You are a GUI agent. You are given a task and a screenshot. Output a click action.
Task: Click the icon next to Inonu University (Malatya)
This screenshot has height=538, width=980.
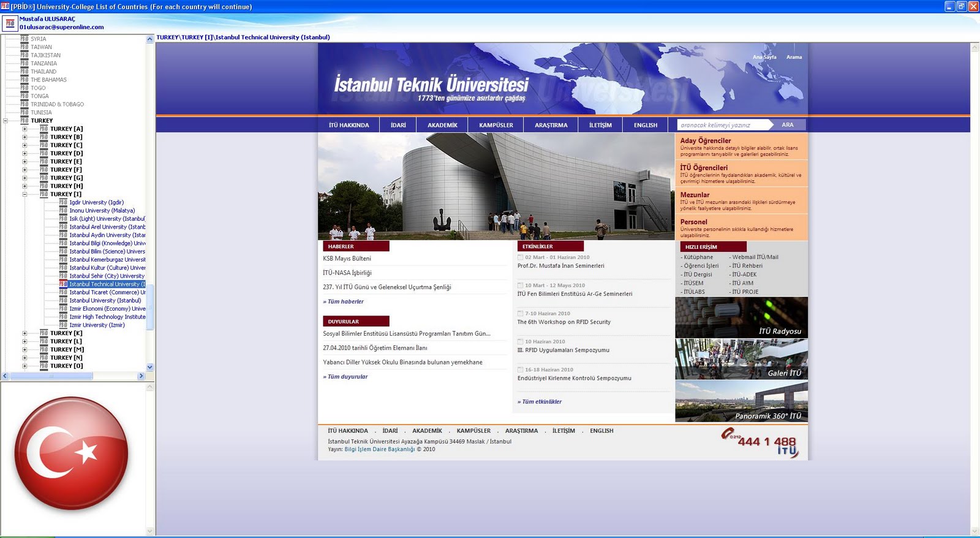coord(63,211)
